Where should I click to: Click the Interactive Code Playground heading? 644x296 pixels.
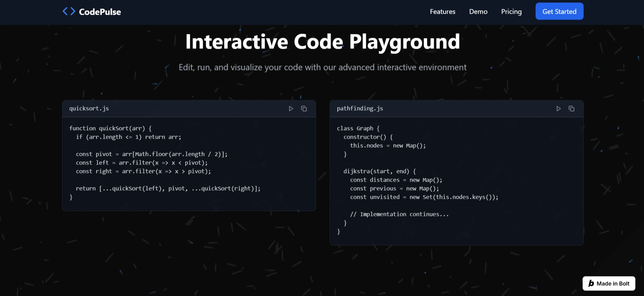[323, 41]
